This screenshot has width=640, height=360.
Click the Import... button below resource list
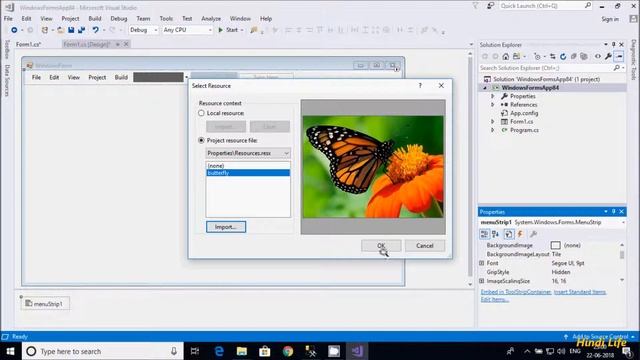[x=226, y=227]
